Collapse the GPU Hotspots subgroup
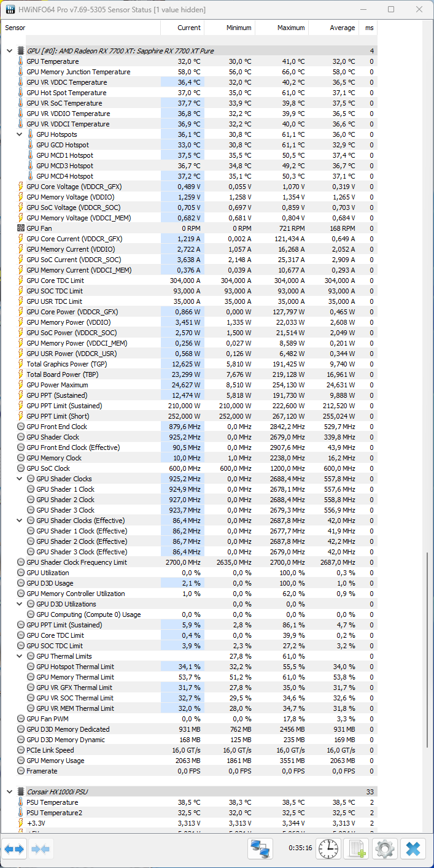Viewport: 434px width, 868px height. click(x=20, y=134)
